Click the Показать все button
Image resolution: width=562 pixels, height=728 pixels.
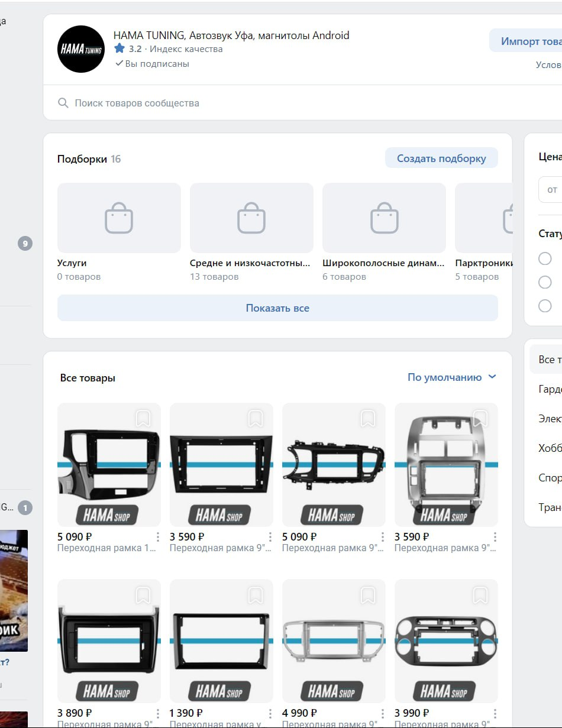pos(277,308)
